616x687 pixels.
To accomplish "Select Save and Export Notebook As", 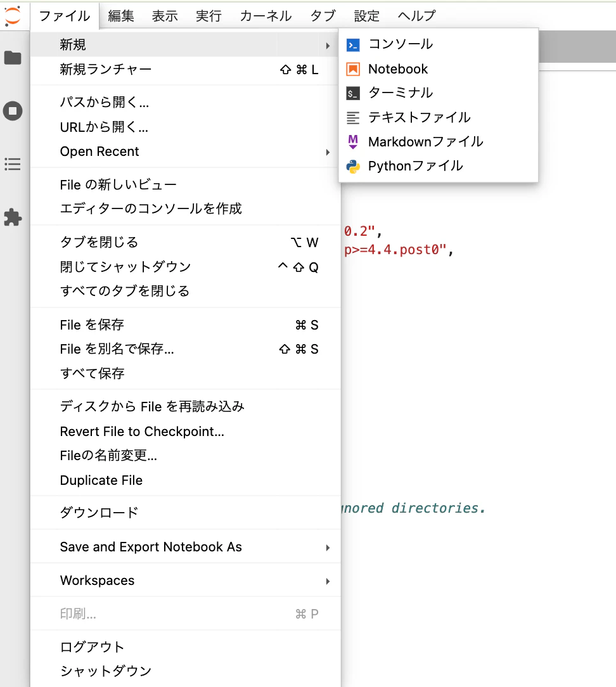I will point(185,547).
